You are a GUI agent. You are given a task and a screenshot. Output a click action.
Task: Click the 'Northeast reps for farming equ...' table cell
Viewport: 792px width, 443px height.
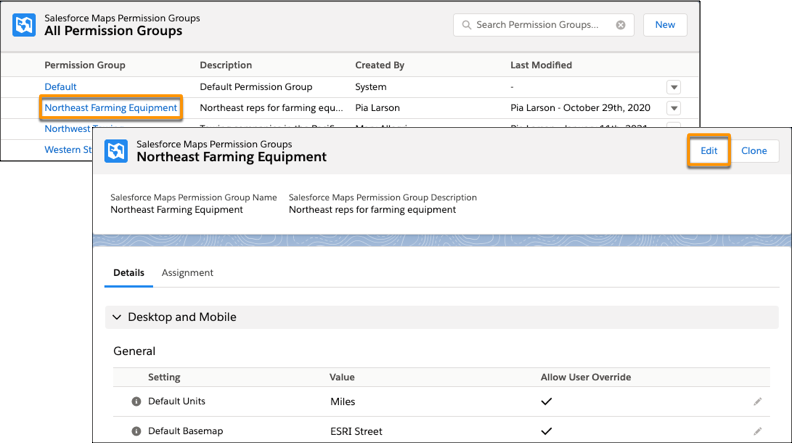271,108
